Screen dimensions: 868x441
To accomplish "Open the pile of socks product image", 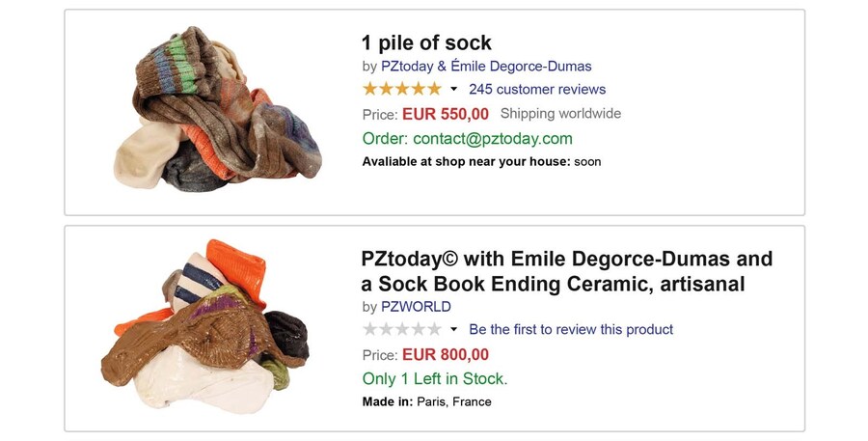I will 217,109.
